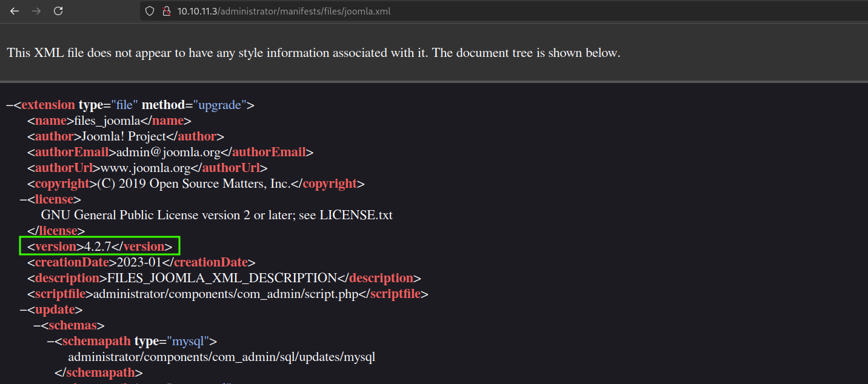Image resolution: width=868 pixels, height=384 pixels.
Task: Select the www.joomla.org authorUrl text
Action: [145, 168]
